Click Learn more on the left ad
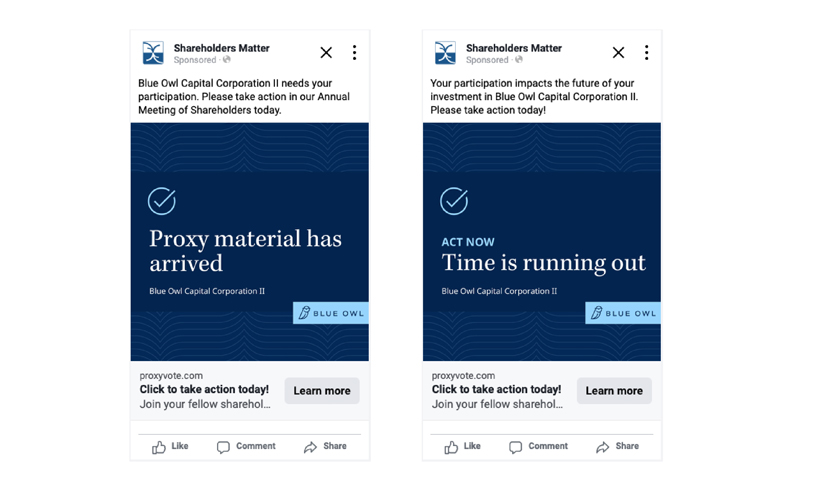The height and width of the screenshot is (504, 820). click(x=322, y=391)
